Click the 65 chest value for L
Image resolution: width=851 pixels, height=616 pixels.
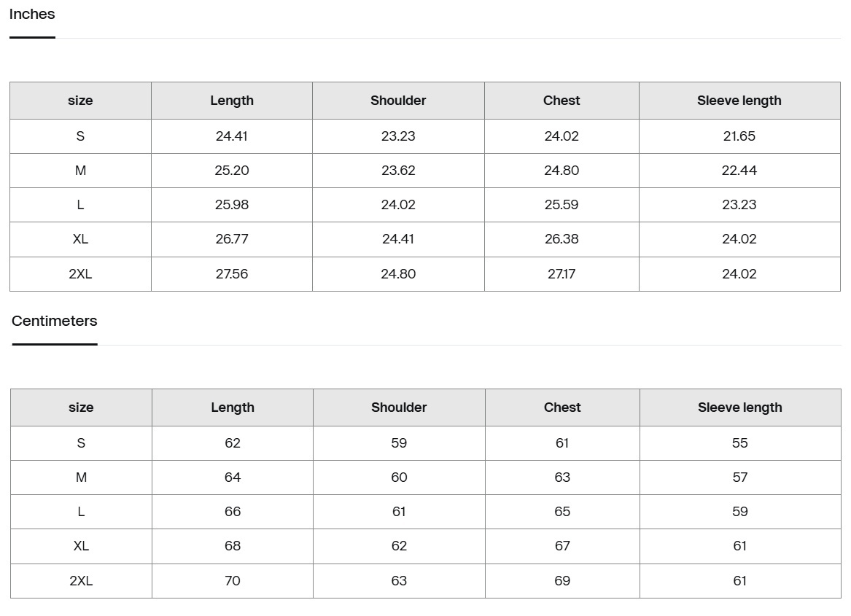coord(562,512)
